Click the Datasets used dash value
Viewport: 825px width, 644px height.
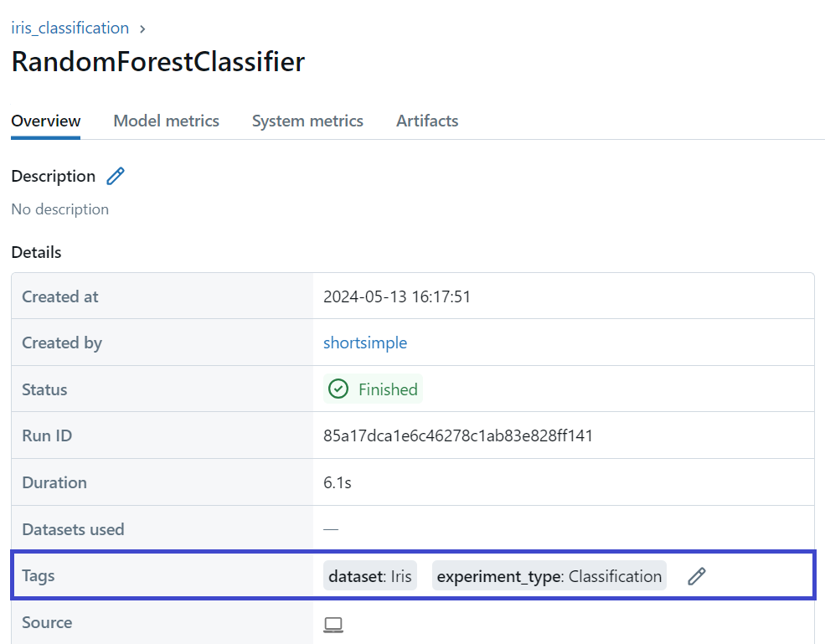pyautogui.click(x=331, y=529)
